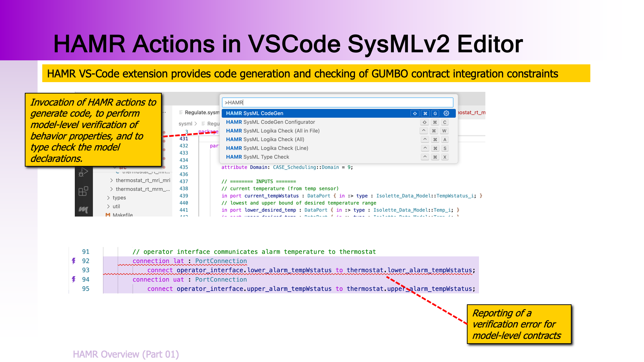
Task: Expand the util folder
Action: (x=108, y=206)
